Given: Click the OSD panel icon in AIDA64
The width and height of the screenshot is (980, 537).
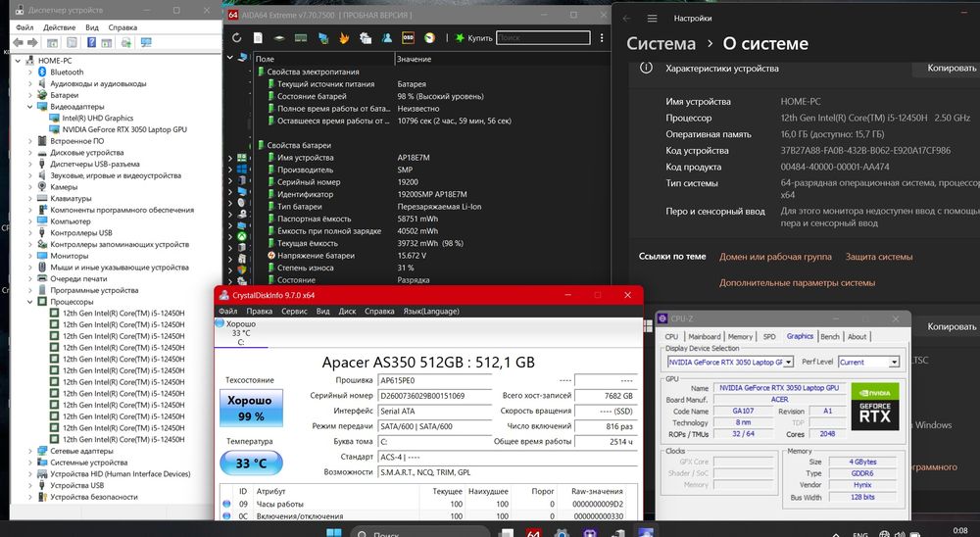Looking at the screenshot, I should pyautogui.click(x=408, y=38).
